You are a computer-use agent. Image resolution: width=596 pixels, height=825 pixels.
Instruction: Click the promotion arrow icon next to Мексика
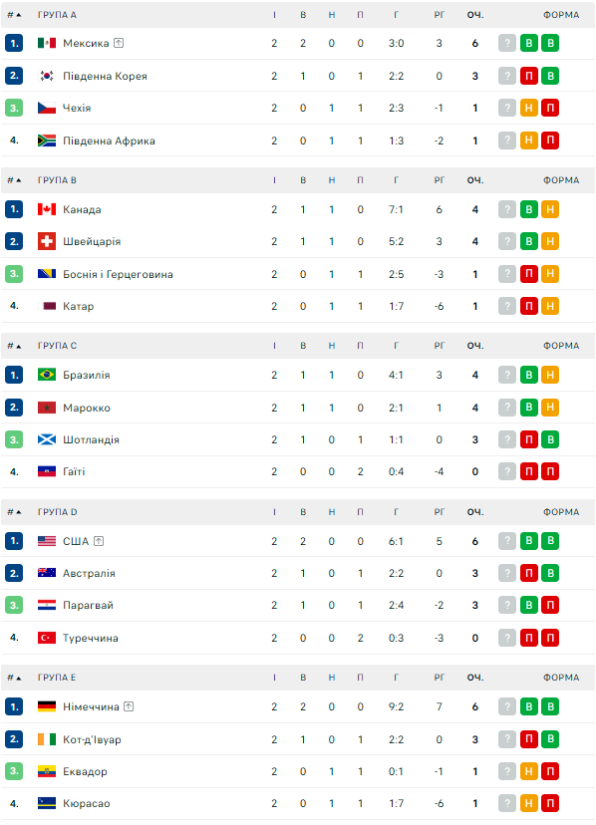click(x=119, y=43)
